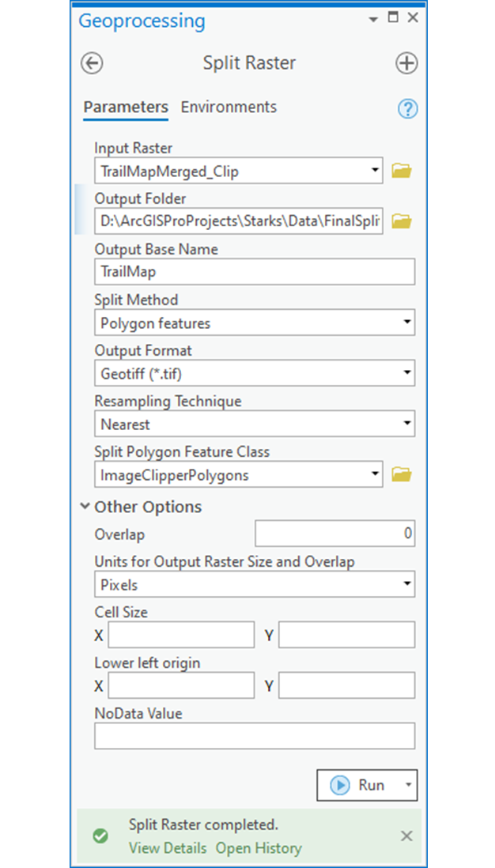Screen dimensions: 495x868
Task: Collapse the Other Options section
Action: tap(87, 507)
